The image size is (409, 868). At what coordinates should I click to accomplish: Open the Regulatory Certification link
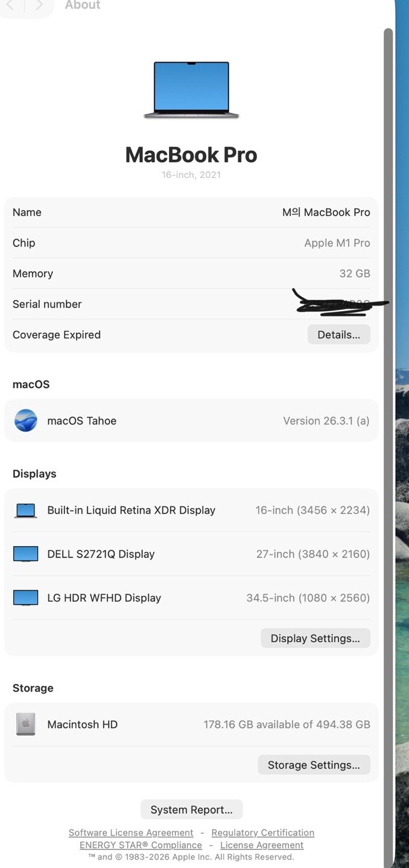tap(262, 832)
